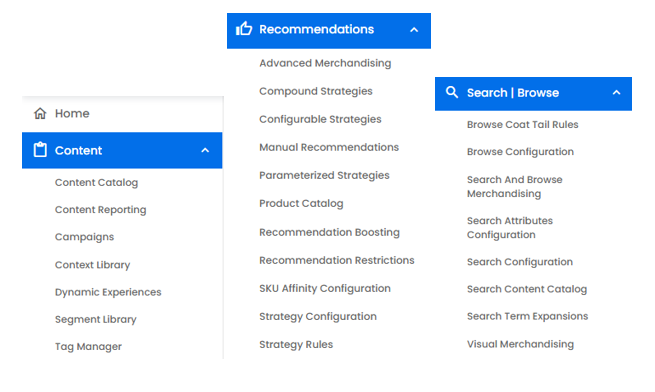Viewport: 655px width, 392px height.
Task: Click the Home house icon
Action: (x=40, y=113)
